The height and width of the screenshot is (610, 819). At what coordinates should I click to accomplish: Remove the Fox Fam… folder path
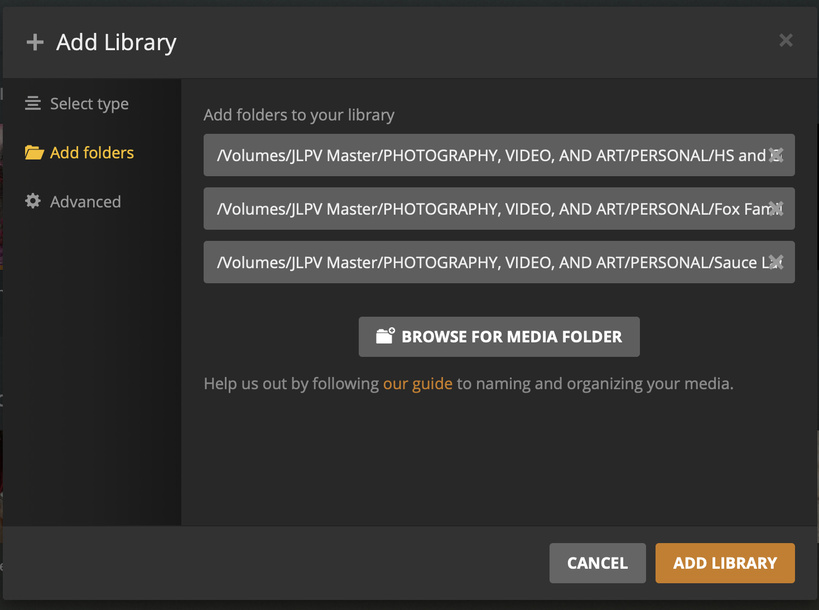[x=776, y=208]
